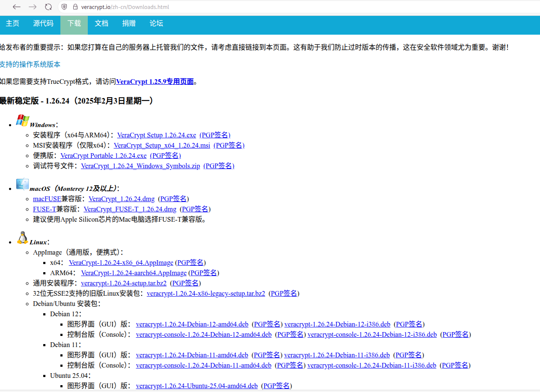Image resolution: width=540 pixels, height=392 pixels.
Task: Select the 源代码 navigation item
Action: coord(43,24)
